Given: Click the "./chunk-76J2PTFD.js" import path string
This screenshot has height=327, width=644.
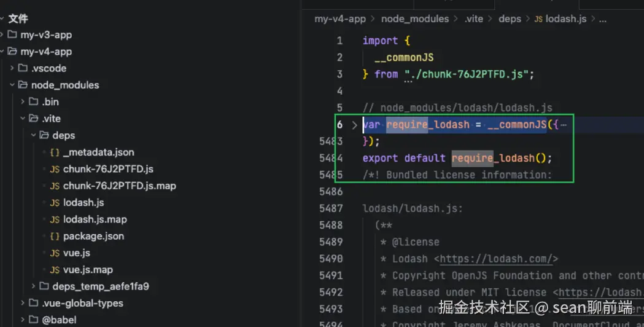Looking at the screenshot, I should coord(466,74).
